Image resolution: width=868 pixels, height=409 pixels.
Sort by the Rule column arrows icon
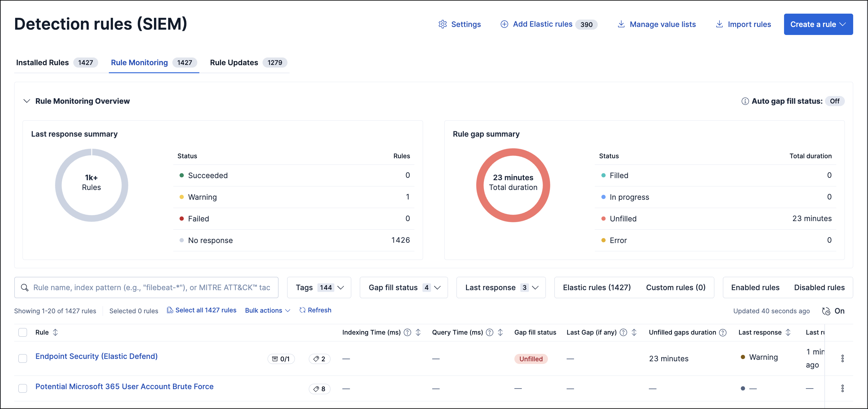(55, 332)
